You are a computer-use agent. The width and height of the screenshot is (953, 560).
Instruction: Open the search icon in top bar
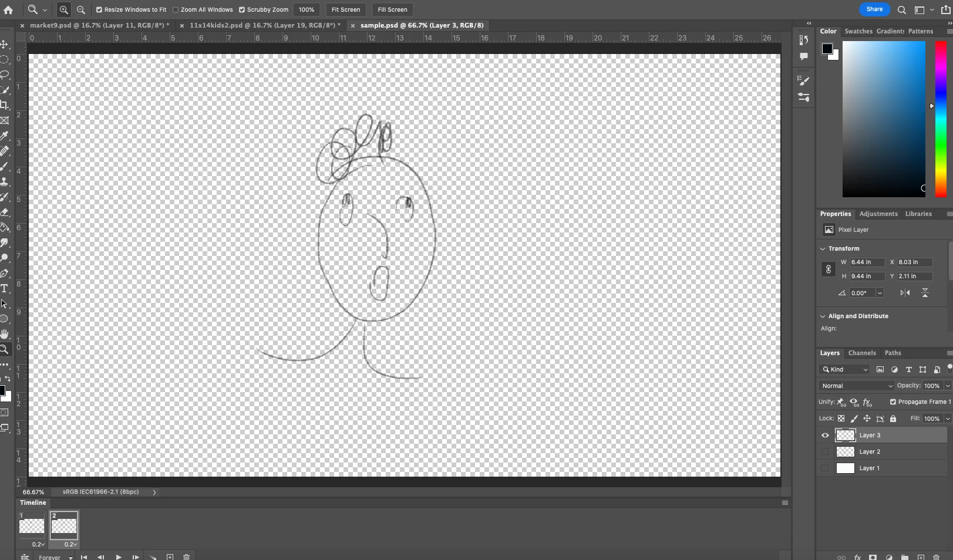pyautogui.click(x=902, y=9)
